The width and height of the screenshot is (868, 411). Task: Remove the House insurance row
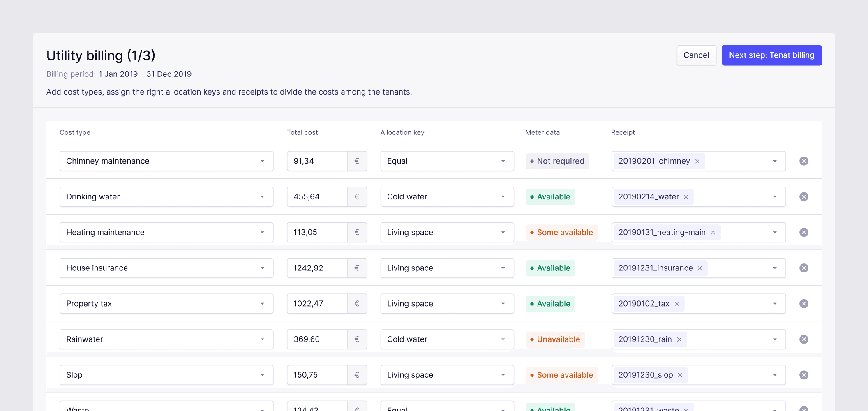coord(804,268)
